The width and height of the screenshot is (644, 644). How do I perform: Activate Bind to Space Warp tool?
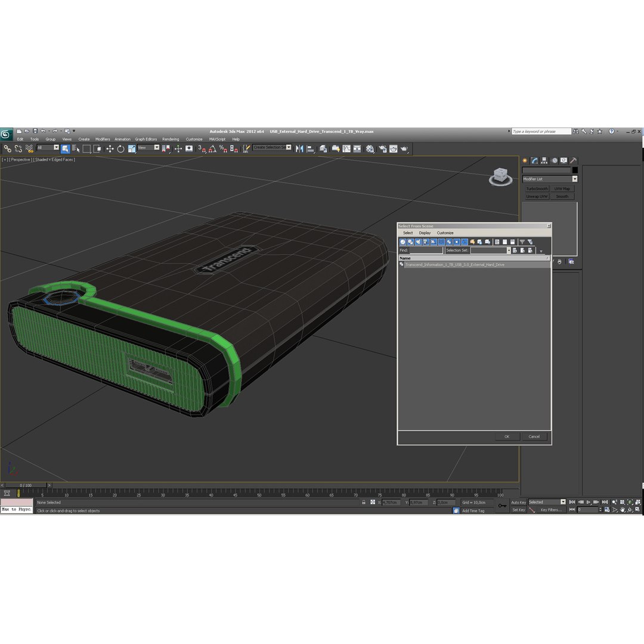(x=29, y=148)
